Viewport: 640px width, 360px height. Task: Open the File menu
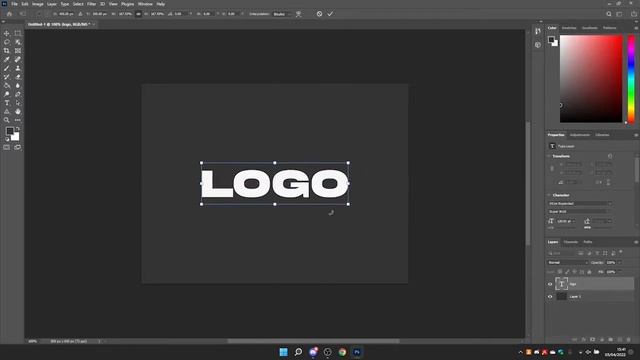coord(14,4)
